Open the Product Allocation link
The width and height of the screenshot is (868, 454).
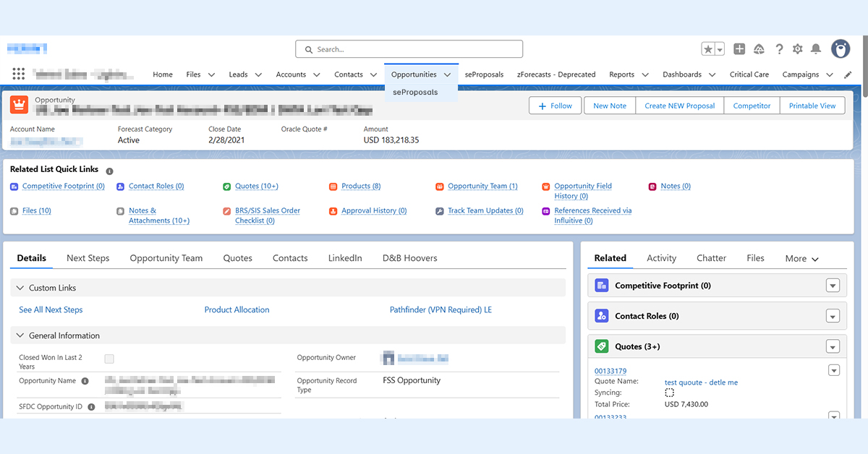click(x=237, y=309)
